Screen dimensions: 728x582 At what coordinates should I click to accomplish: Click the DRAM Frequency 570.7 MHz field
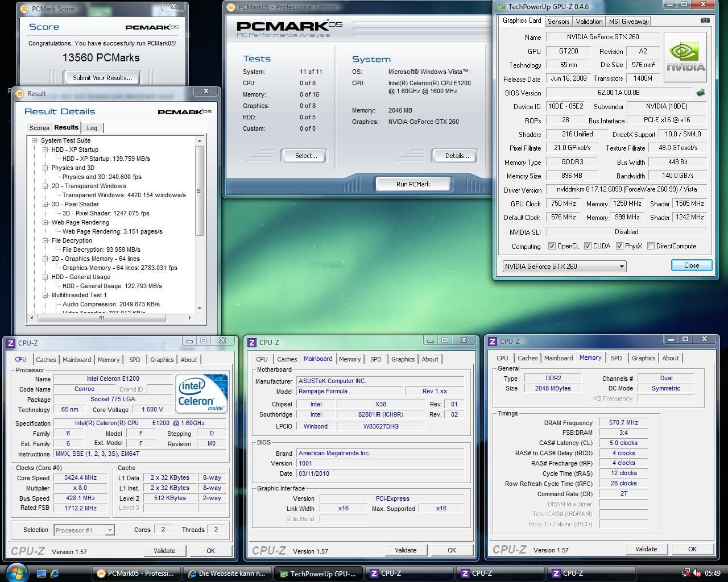(x=623, y=423)
